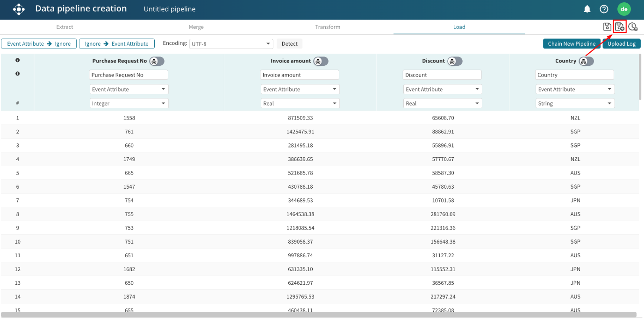Click the app logo in the header
644x323 pixels.
18,9
